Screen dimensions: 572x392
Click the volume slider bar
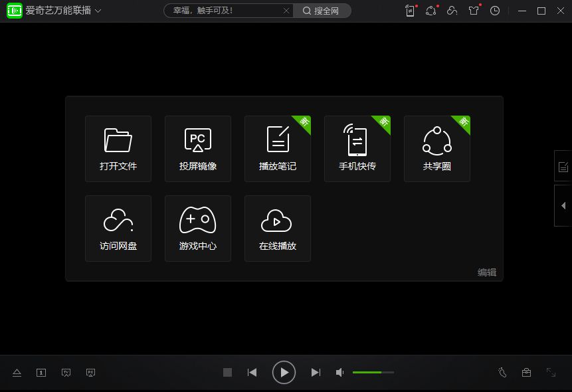click(373, 373)
